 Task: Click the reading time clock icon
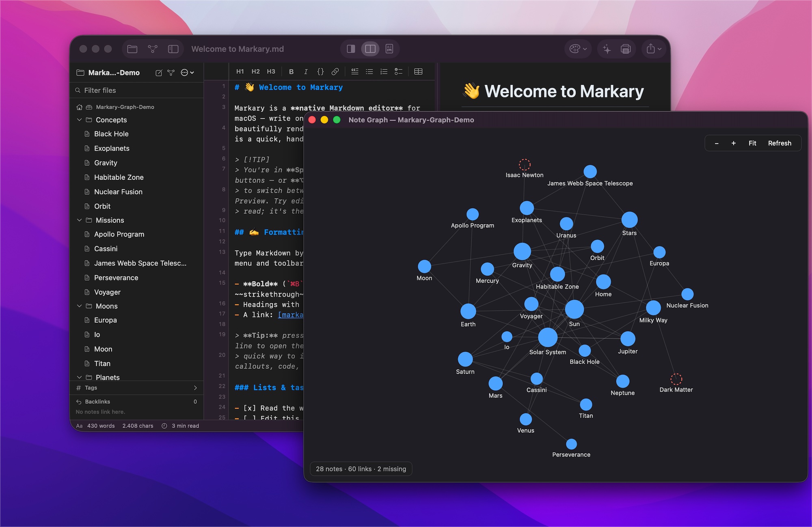click(x=164, y=426)
